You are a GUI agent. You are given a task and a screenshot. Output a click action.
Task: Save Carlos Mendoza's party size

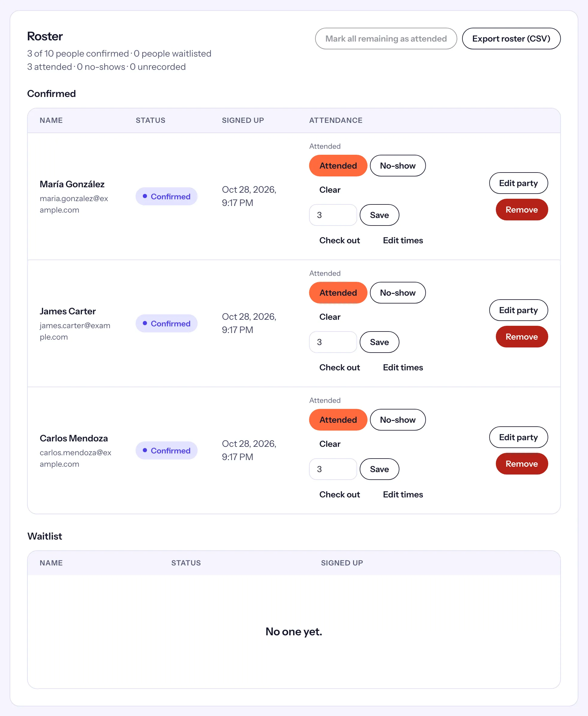[x=379, y=469]
